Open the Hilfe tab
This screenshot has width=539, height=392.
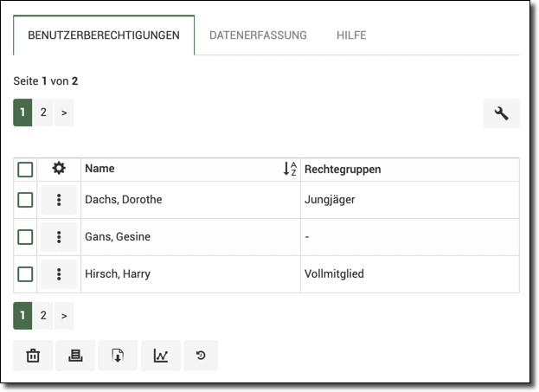(x=351, y=35)
